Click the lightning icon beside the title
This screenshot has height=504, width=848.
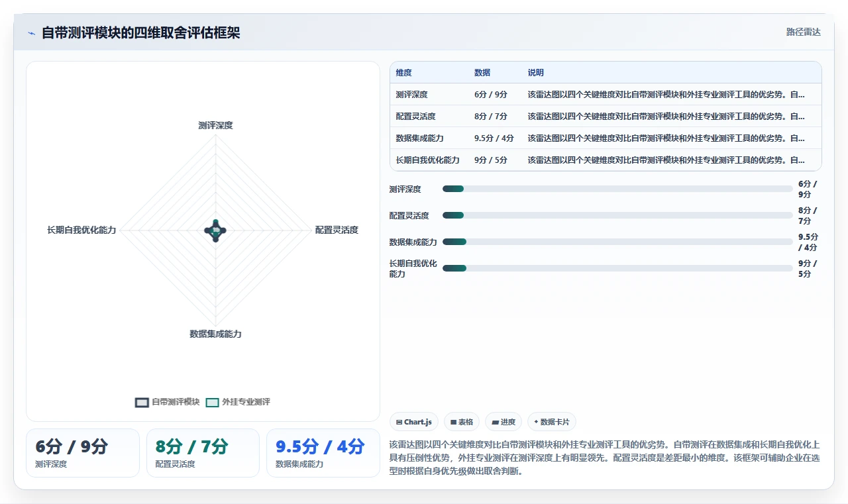pos(31,33)
